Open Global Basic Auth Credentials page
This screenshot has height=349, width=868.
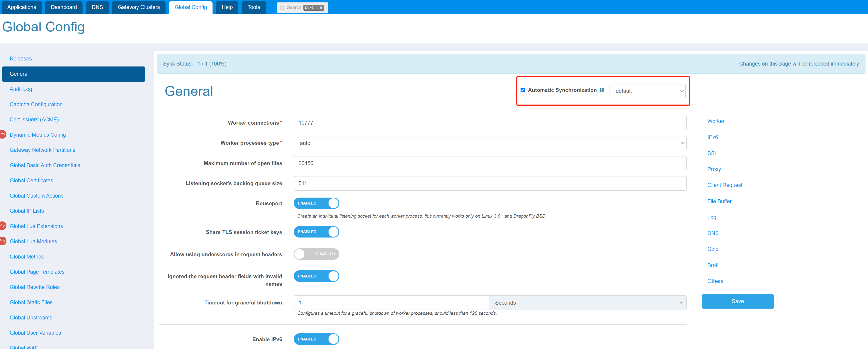(x=45, y=165)
